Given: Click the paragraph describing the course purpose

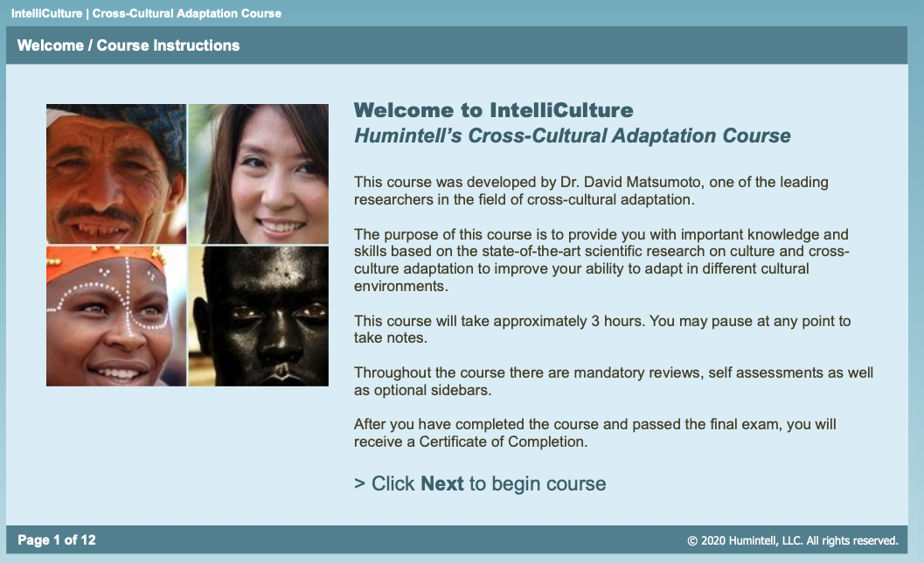Looking at the screenshot, I should [601, 260].
